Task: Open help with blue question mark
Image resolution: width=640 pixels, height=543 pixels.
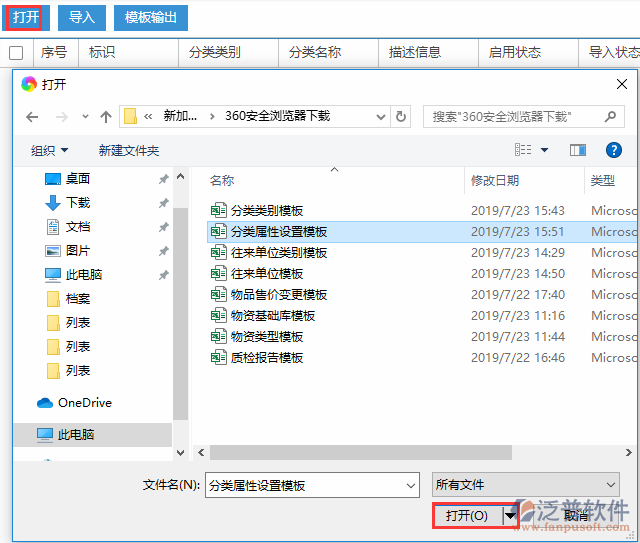Action: pos(613,150)
